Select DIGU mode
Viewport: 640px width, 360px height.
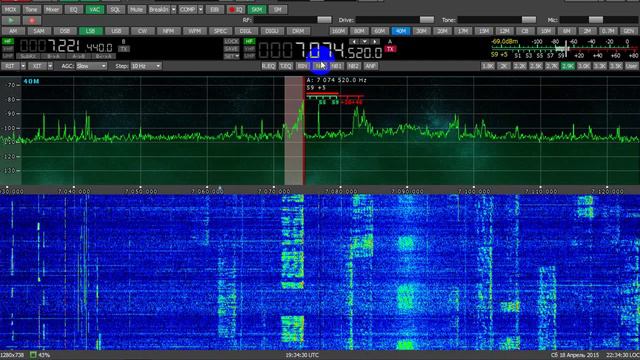[272, 31]
